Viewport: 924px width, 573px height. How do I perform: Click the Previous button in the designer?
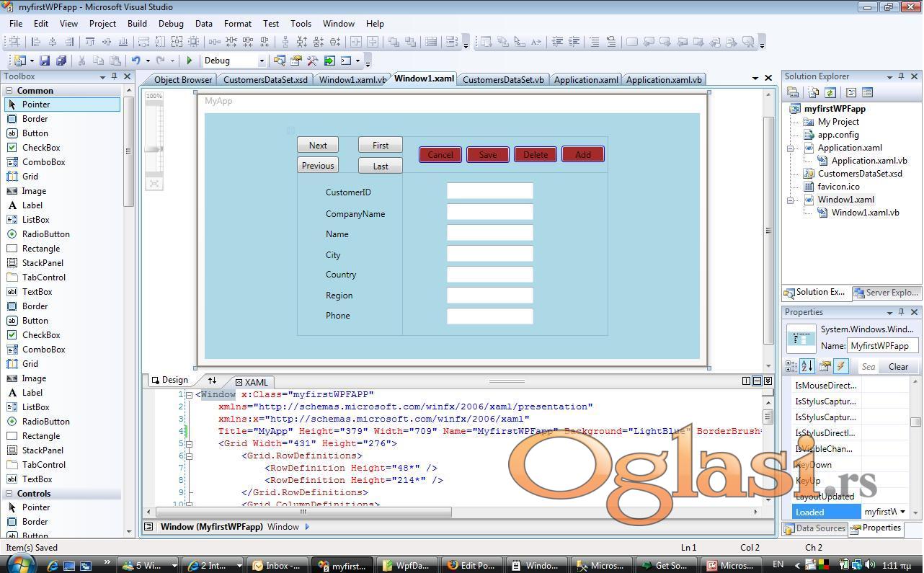click(318, 166)
